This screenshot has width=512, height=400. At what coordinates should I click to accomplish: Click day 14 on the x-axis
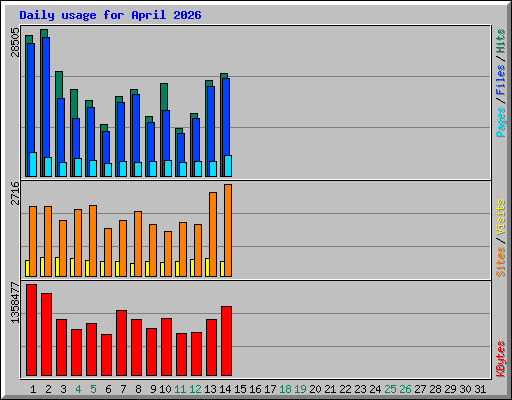point(225,389)
